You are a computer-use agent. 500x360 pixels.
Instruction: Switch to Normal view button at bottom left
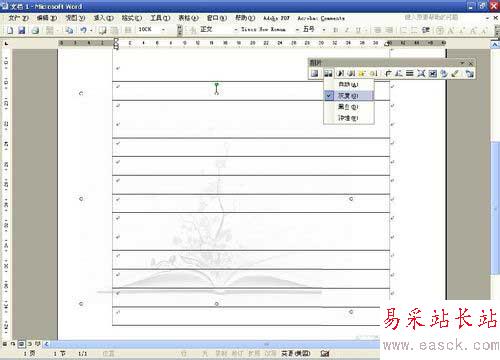[x=5, y=344]
